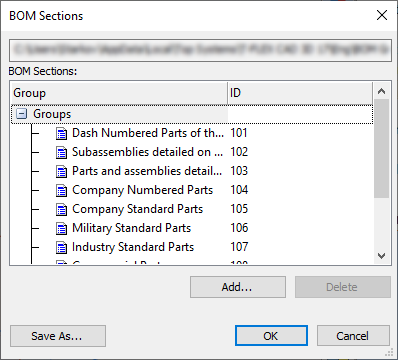Screen dimensions: 398x360
Task: Select Parts and assemblies detail row
Action: 192,171
